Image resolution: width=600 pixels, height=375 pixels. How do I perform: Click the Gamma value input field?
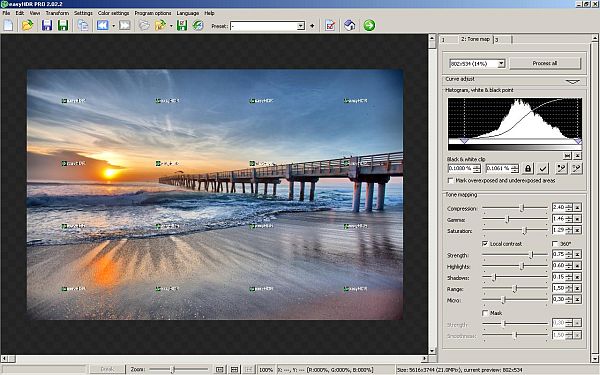click(559, 219)
